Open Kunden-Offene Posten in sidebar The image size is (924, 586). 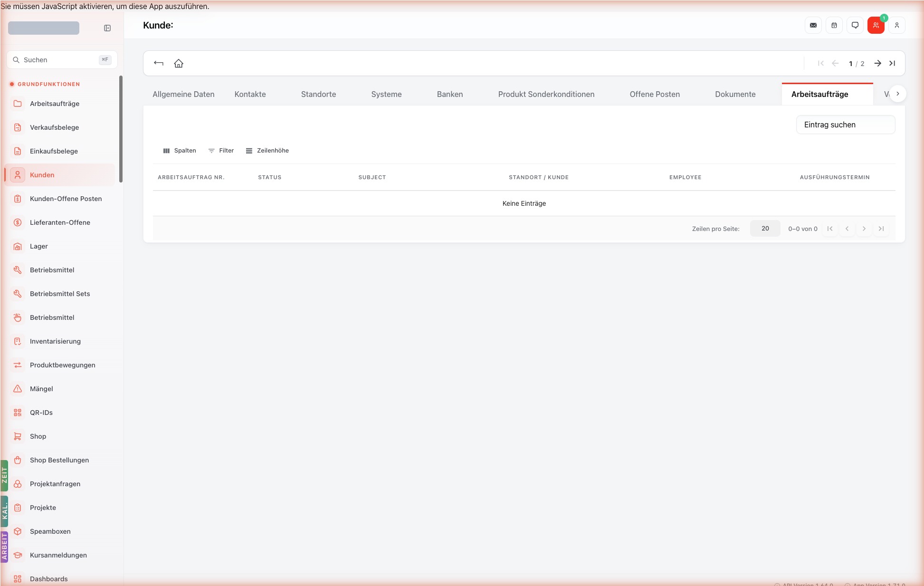pos(60,199)
